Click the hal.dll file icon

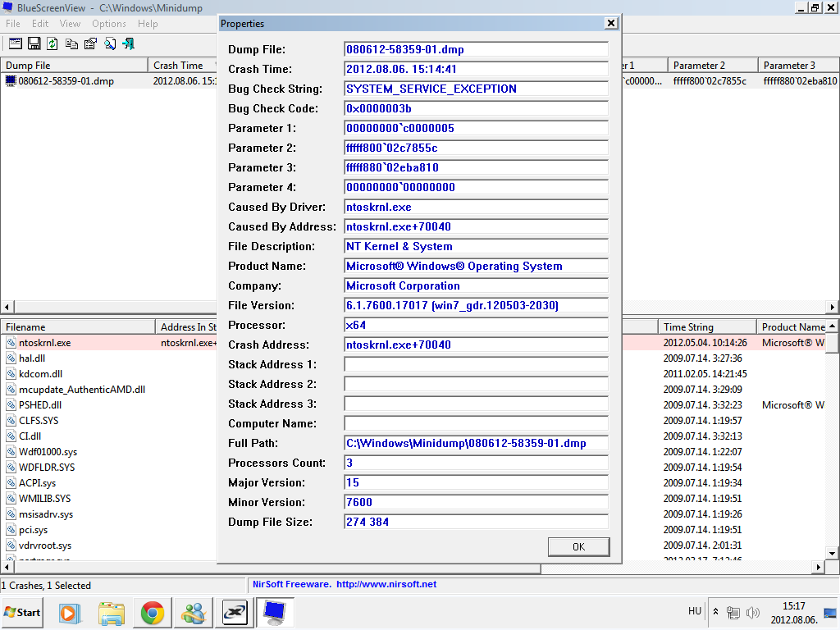click(x=11, y=358)
